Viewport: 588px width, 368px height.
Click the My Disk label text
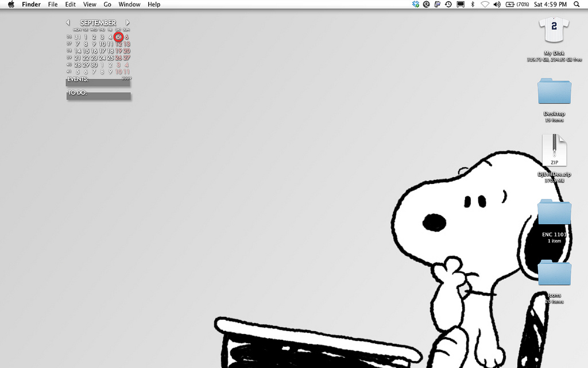[554, 53]
